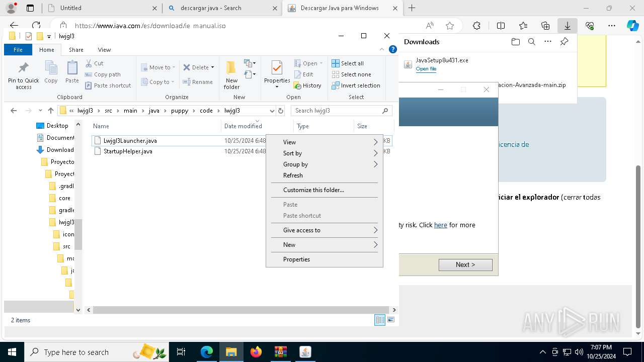Click Invert selection in ribbon
This screenshot has width=644, height=362.
coord(356,85)
